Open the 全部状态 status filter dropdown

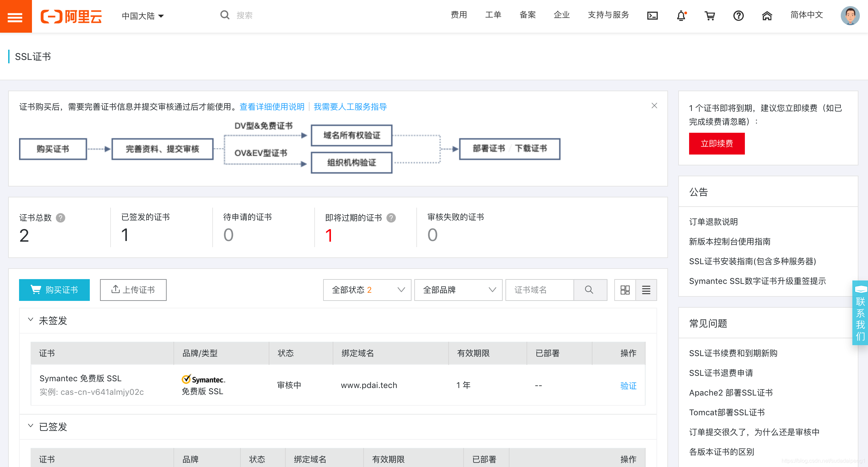click(x=367, y=290)
